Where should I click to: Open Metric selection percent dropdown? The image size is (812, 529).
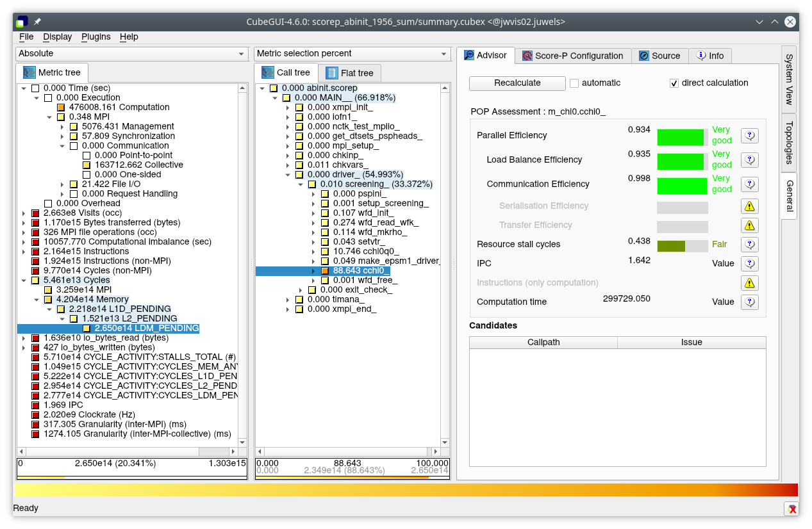coord(352,54)
